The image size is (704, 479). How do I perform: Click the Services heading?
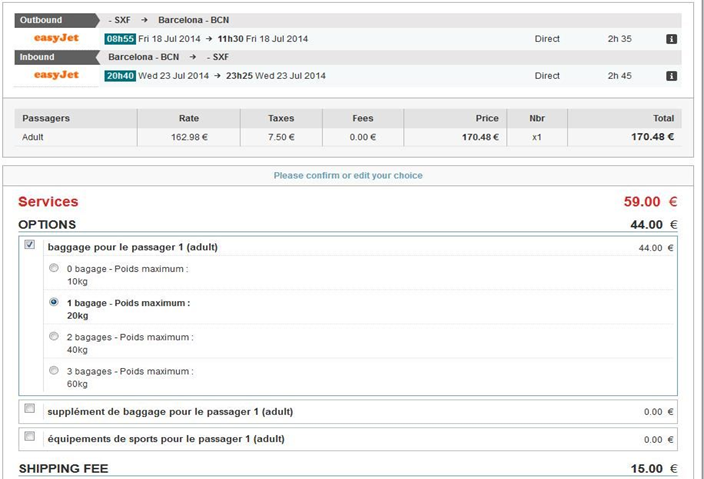pos(48,202)
